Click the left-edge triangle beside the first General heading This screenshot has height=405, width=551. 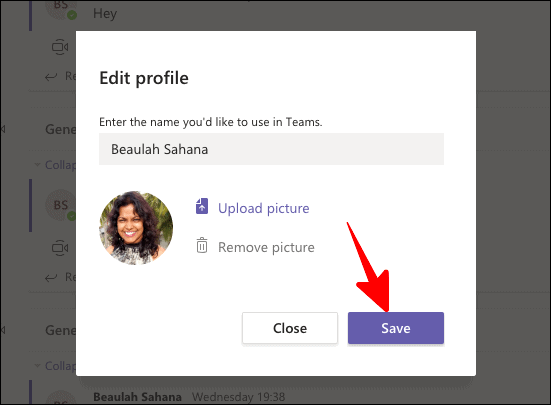coord(3,129)
